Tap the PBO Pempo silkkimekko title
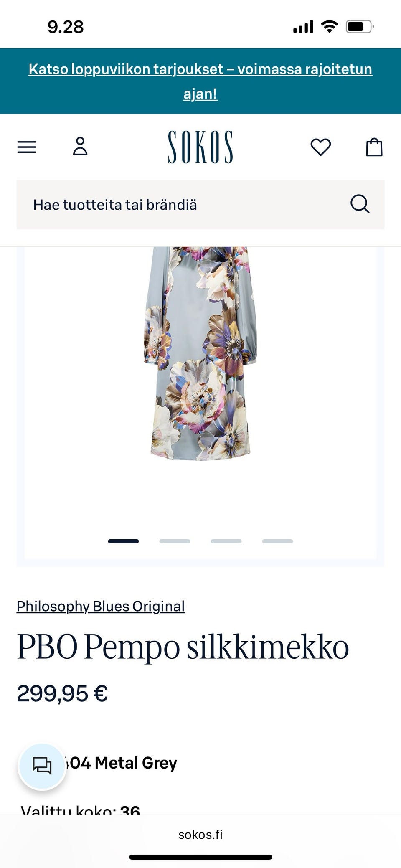This screenshot has height=868, width=401. tap(183, 647)
